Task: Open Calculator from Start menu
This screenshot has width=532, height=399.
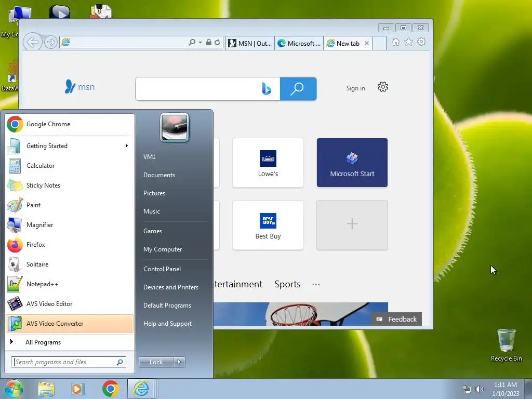Action: coord(70,166)
